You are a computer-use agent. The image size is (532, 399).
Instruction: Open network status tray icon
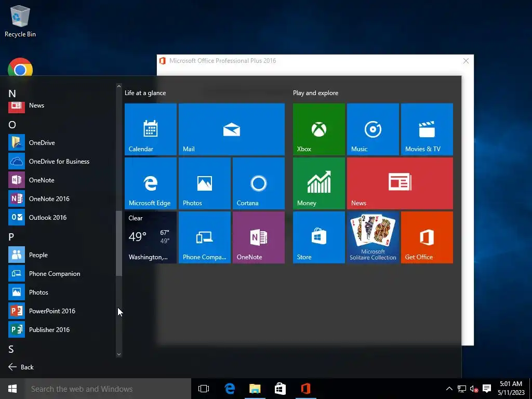pos(461,389)
